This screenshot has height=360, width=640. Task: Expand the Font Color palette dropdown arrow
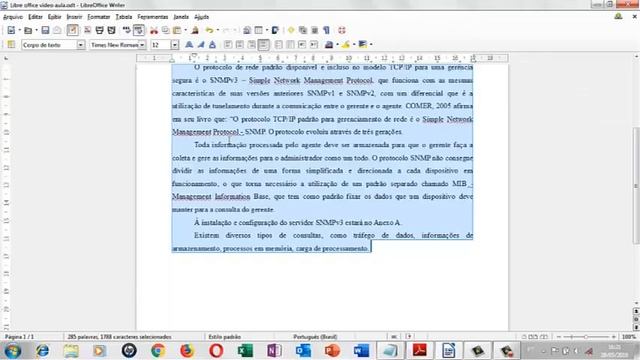(337, 44)
